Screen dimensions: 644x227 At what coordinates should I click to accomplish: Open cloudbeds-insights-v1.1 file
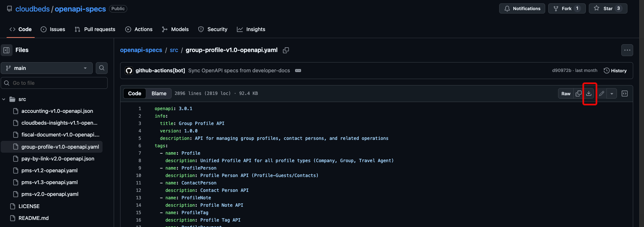(59, 123)
